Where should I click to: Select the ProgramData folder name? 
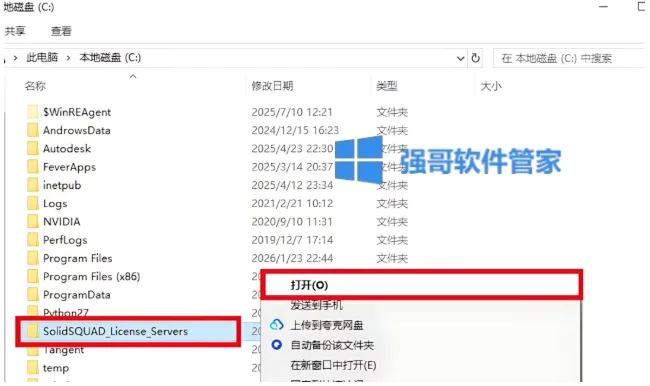(77, 295)
